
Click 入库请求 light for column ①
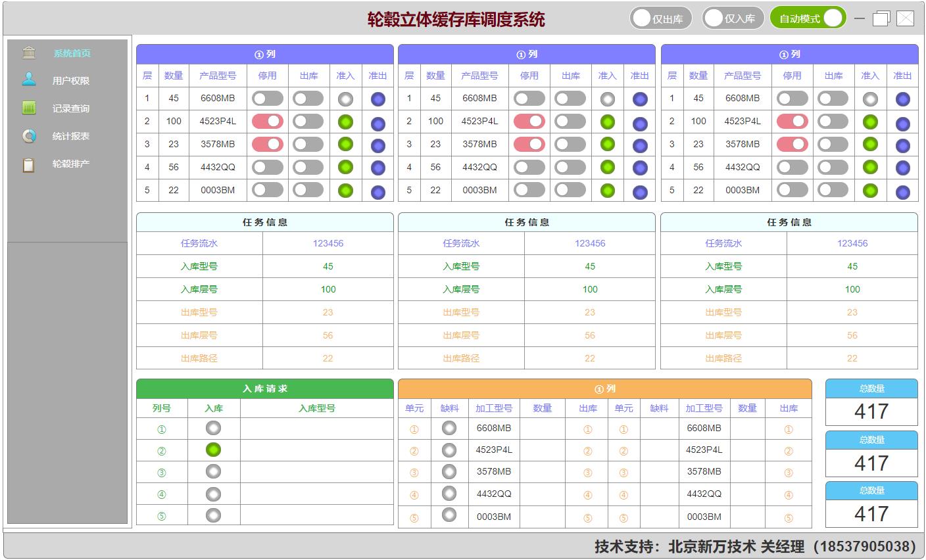pyautogui.click(x=213, y=428)
